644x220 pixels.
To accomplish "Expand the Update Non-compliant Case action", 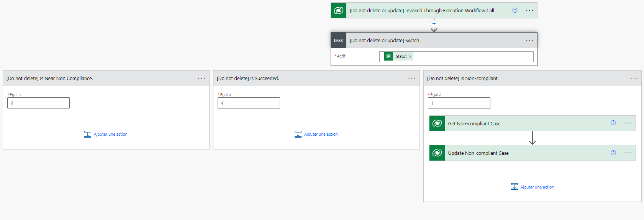I will (533, 153).
